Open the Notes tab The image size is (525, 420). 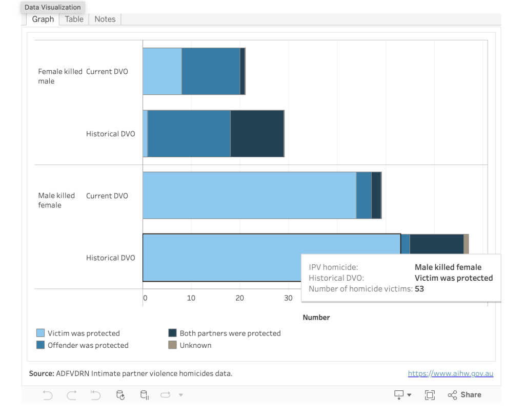pyautogui.click(x=105, y=19)
